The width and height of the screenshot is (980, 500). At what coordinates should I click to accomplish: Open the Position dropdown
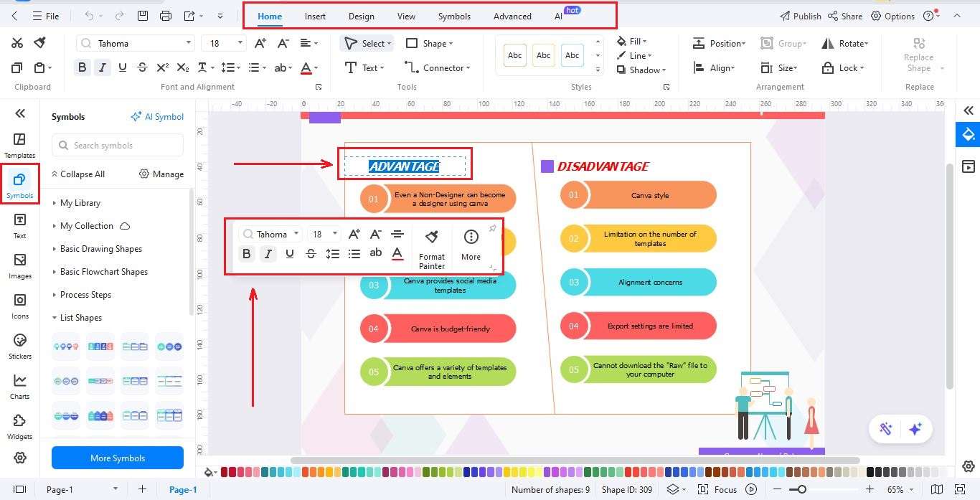720,43
